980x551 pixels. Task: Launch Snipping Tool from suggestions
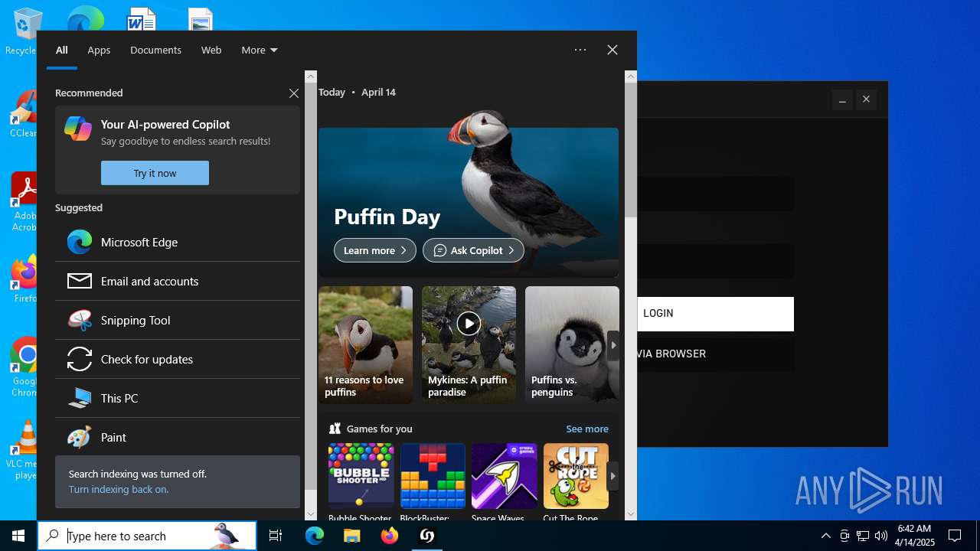178,320
